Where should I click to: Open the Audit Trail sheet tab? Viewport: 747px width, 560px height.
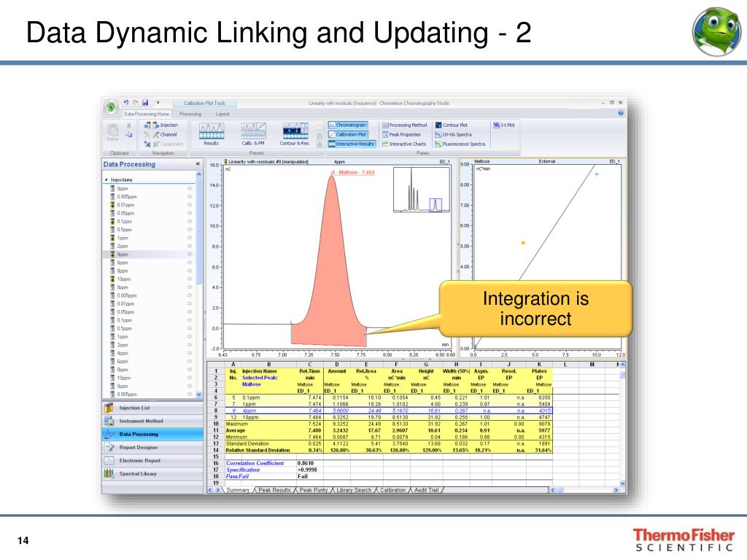[426, 490]
